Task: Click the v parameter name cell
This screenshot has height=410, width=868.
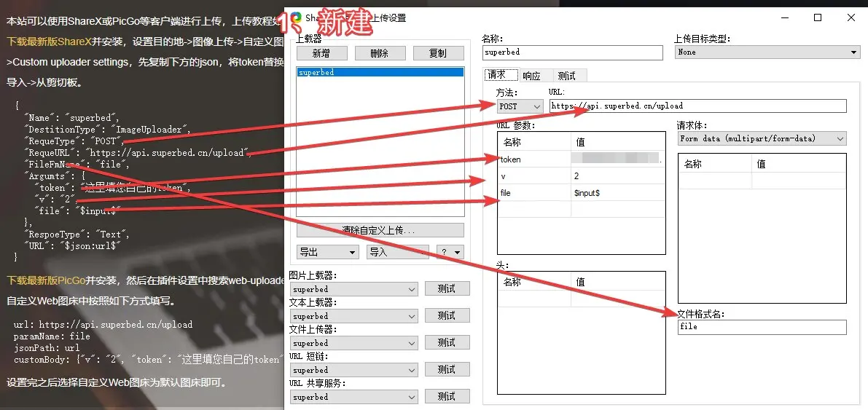Action: 534,176
